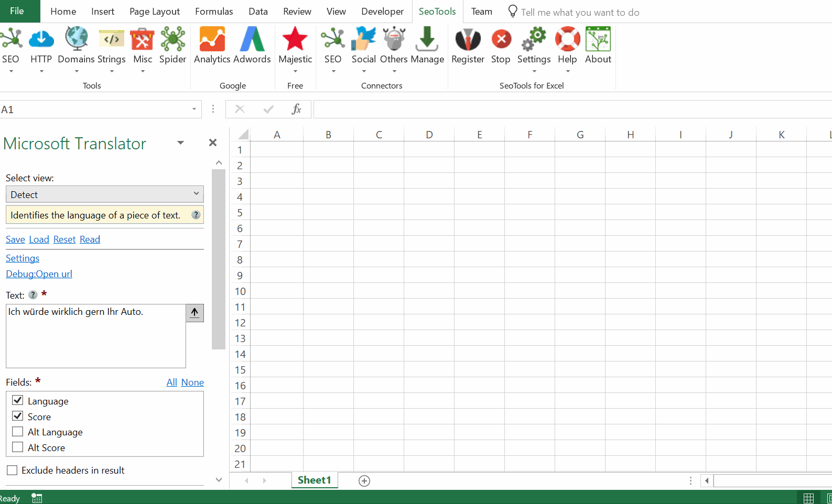The height and width of the screenshot is (504, 832).
Task: Select the Sheet1 worksheet tab
Action: [x=315, y=480]
